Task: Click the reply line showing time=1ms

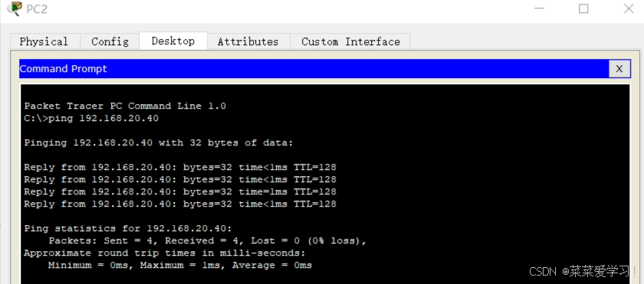Action: [x=180, y=191]
